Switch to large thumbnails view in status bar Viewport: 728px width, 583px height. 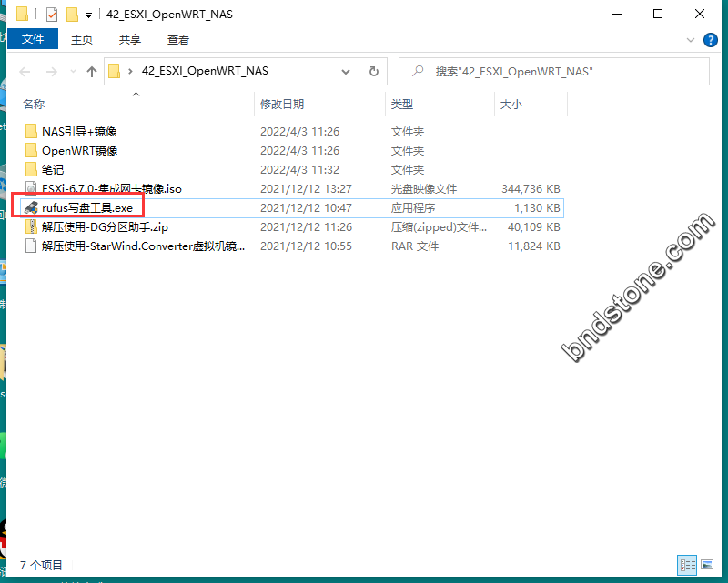tap(707, 565)
